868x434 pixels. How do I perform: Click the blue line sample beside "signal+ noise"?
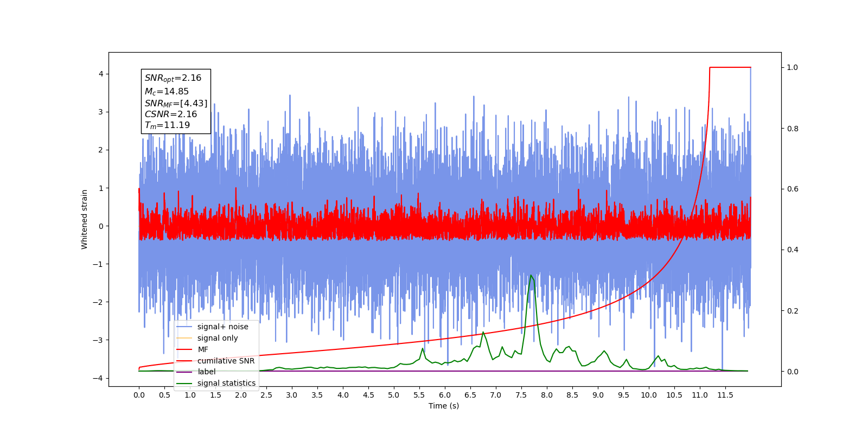pos(184,327)
